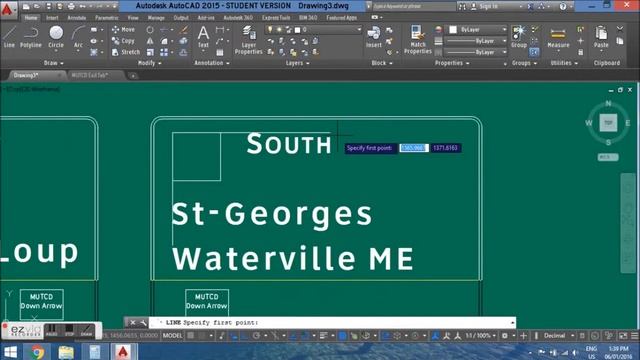Open the Manage ribbon tab
Viewport: 640px width, 360px height.
pos(156,18)
